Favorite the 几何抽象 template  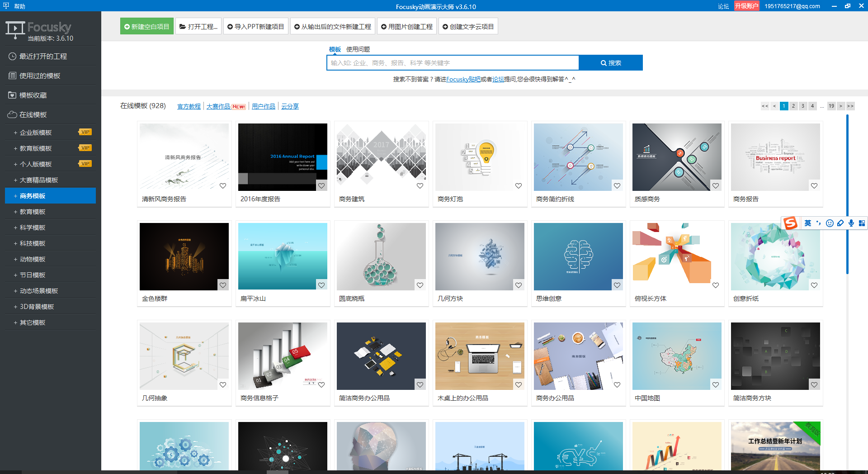click(223, 384)
